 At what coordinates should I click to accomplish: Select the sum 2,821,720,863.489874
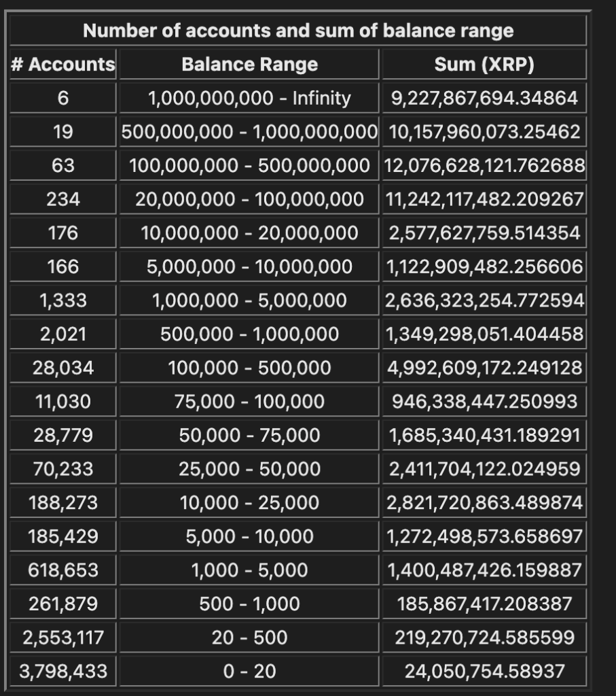tap(484, 502)
